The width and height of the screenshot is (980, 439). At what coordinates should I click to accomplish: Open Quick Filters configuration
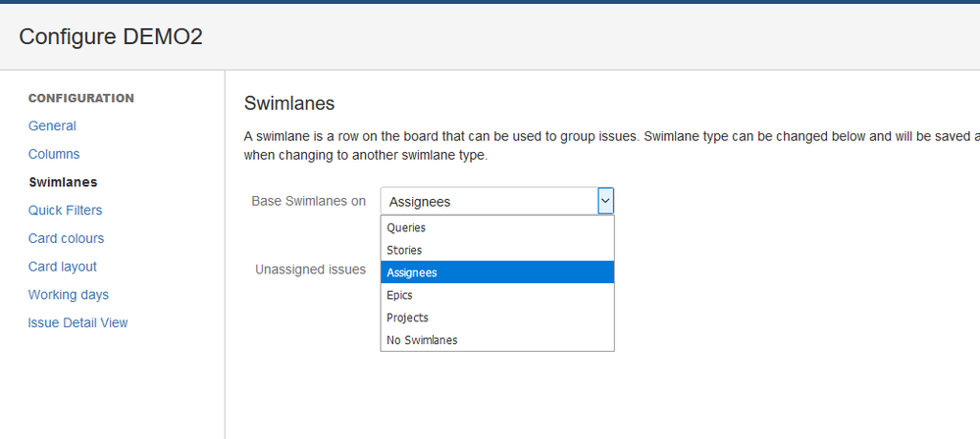[65, 210]
